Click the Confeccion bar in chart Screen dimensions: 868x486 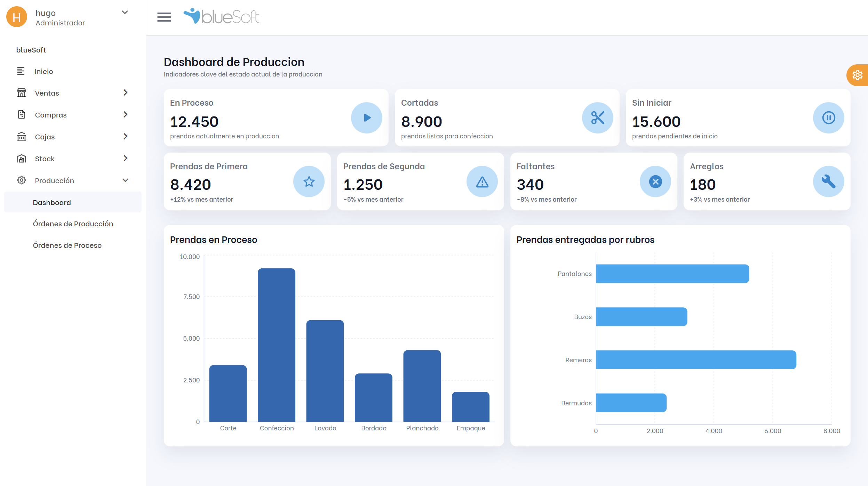point(276,345)
